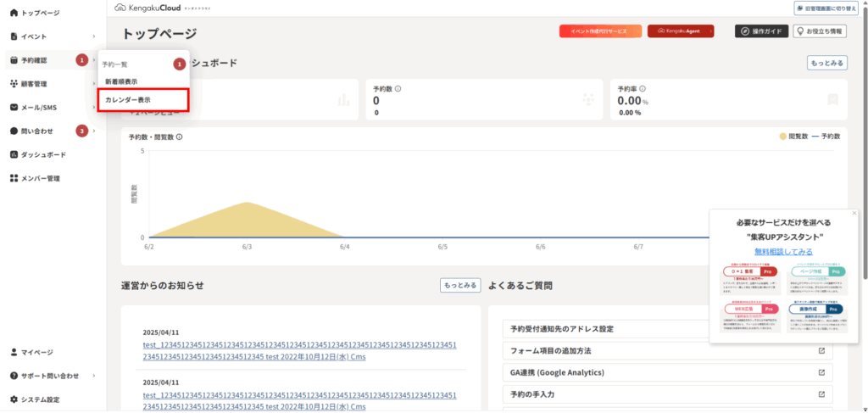Image resolution: width=868 pixels, height=413 pixels.
Task: Open the お役立ち情報 button
Action: click(x=820, y=31)
